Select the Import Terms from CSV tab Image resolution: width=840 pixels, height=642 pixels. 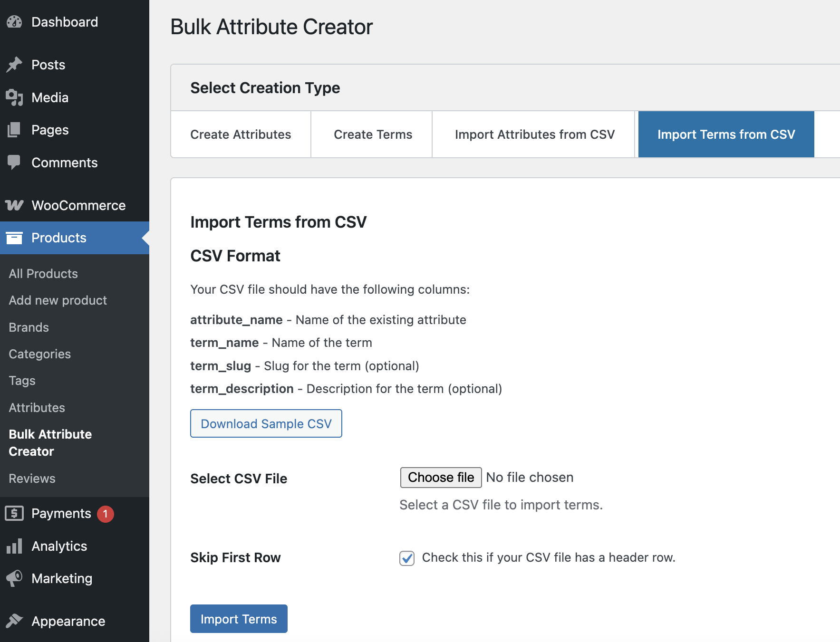(x=726, y=134)
